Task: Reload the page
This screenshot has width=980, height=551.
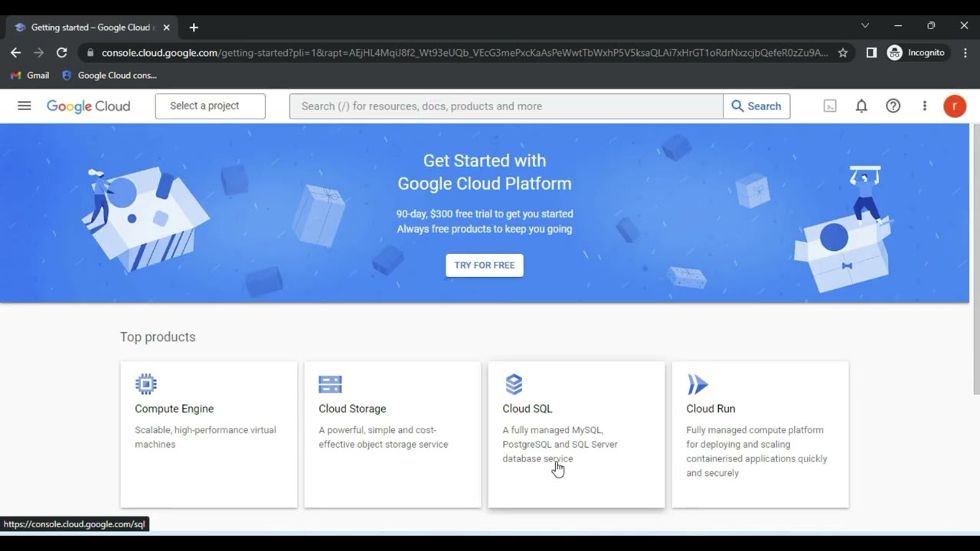Action: 62,53
